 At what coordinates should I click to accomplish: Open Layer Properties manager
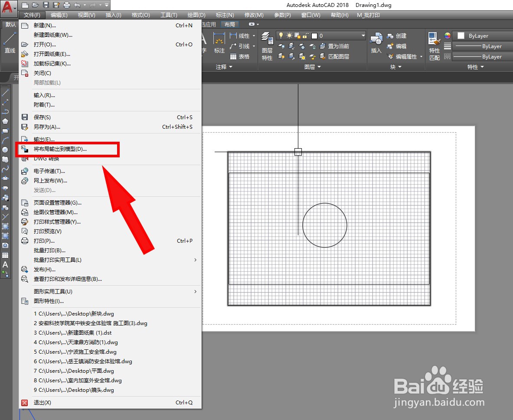267,46
